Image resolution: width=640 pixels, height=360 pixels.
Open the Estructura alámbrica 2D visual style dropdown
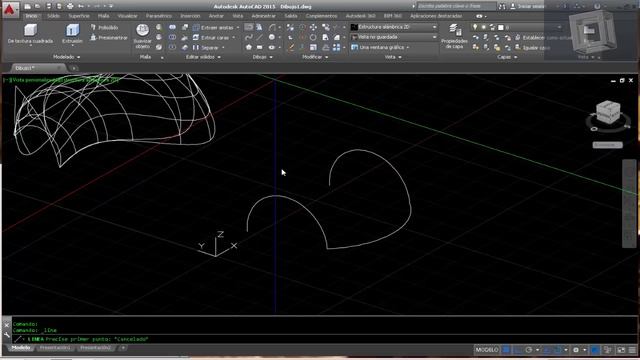[x=394, y=27]
